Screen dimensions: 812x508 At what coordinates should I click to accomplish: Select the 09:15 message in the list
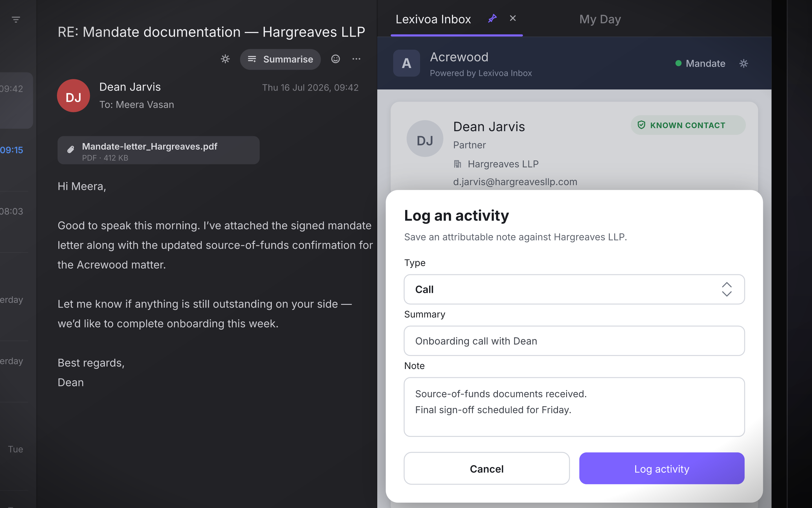point(14,161)
